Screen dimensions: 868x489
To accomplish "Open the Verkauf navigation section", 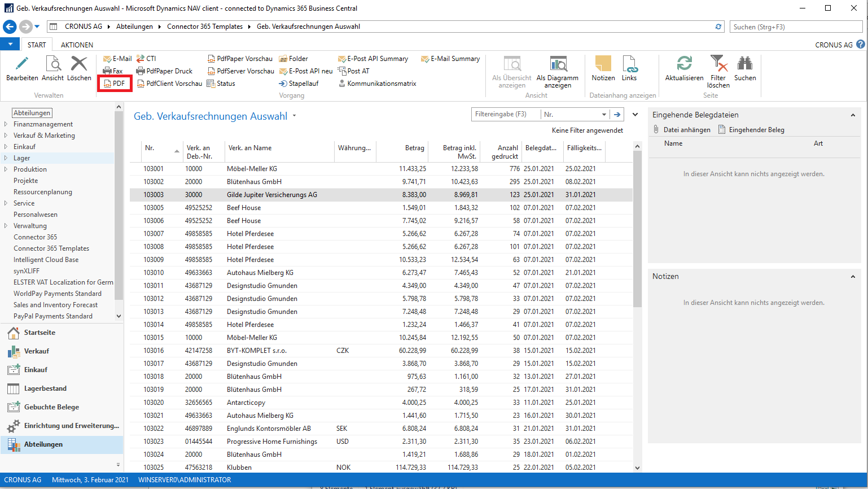I will coord(62,351).
